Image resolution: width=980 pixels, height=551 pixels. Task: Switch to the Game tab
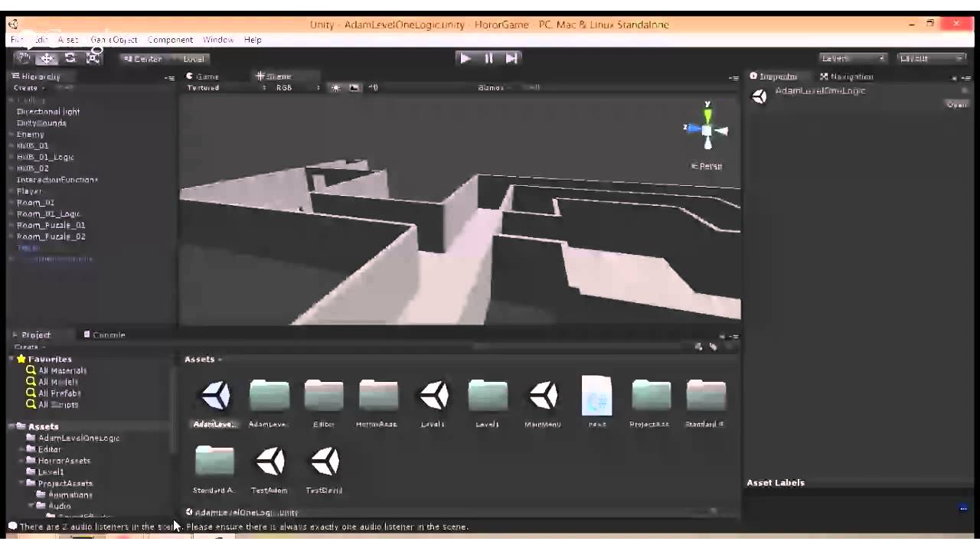tap(203, 77)
